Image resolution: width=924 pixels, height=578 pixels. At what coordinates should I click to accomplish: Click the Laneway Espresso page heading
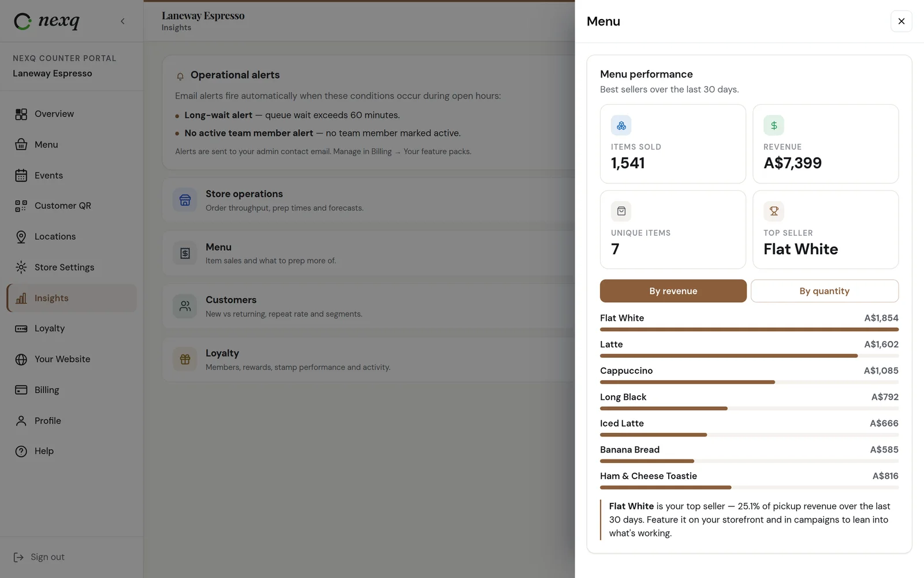[x=203, y=16]
